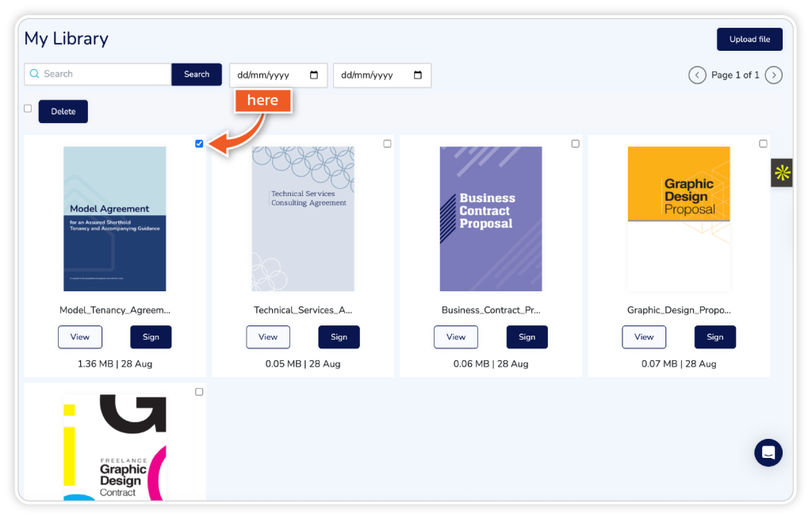Screen dimensions: 812x519
Task: Open calendar picker on first date field
Action: (314, 75)
